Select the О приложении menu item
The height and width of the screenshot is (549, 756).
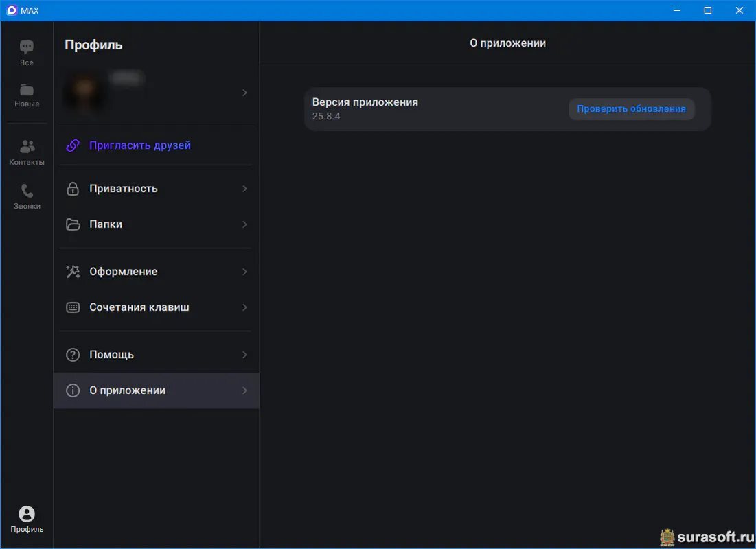157,390
